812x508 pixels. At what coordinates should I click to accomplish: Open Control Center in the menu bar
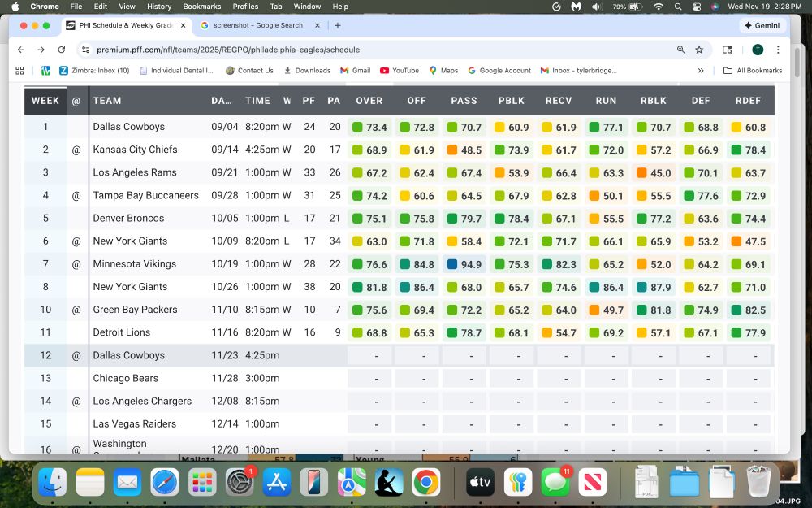click(697, 7)
